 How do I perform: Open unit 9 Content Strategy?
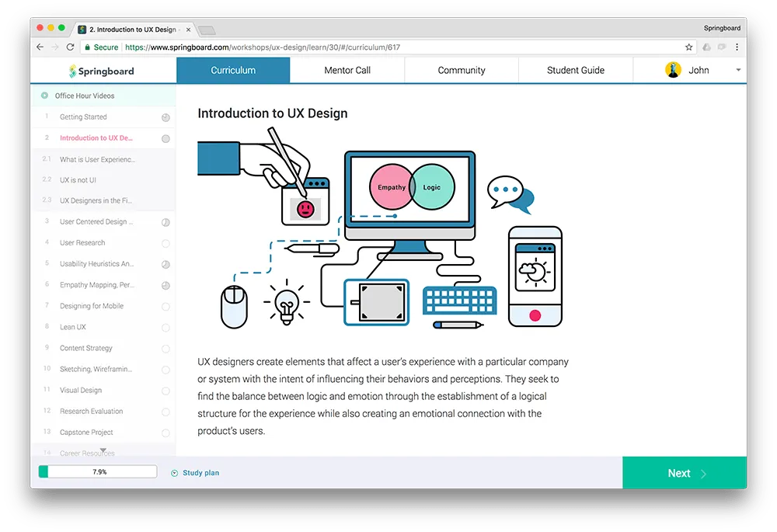pos(103,348)
